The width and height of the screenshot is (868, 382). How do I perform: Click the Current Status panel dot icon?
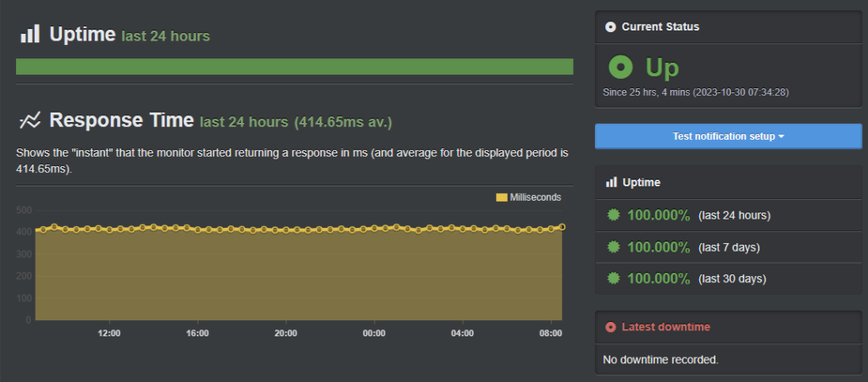click(610, 26)
